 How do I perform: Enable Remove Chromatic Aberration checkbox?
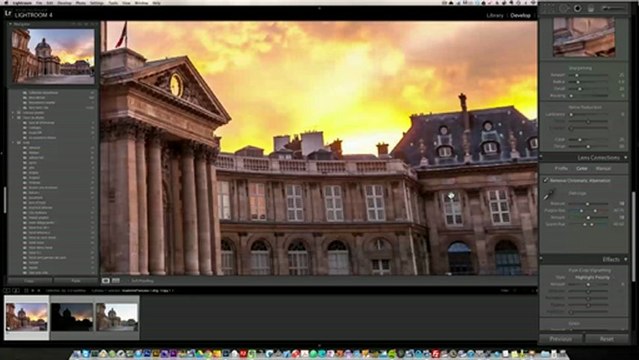pos(546,180)
